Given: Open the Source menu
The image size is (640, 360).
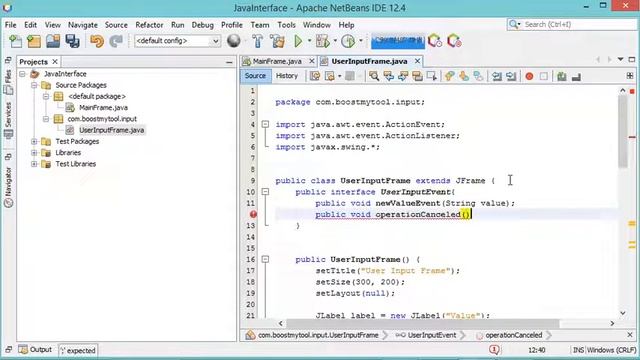Looking at the screenshot, I should [x=116, y=25].
